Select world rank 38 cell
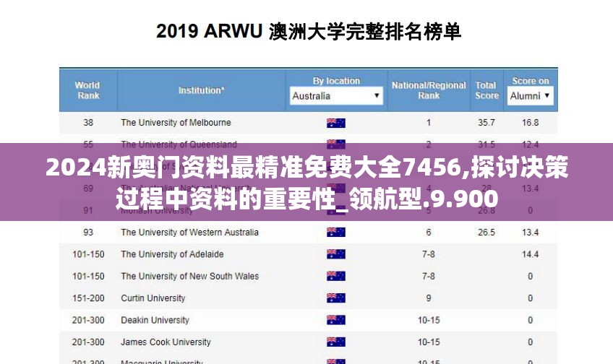This screenshot has width=613, height=364. coord(88,123)
